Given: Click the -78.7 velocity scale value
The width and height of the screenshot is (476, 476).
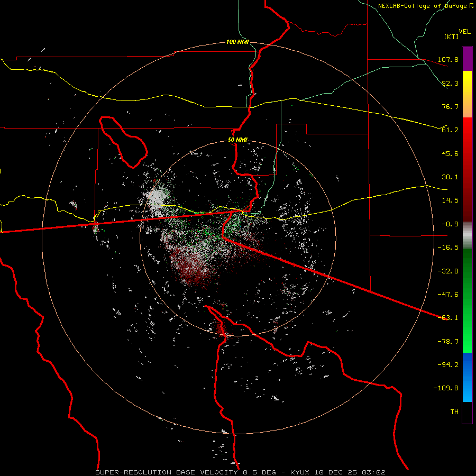Looking at the screenshot, I should 448,342.
